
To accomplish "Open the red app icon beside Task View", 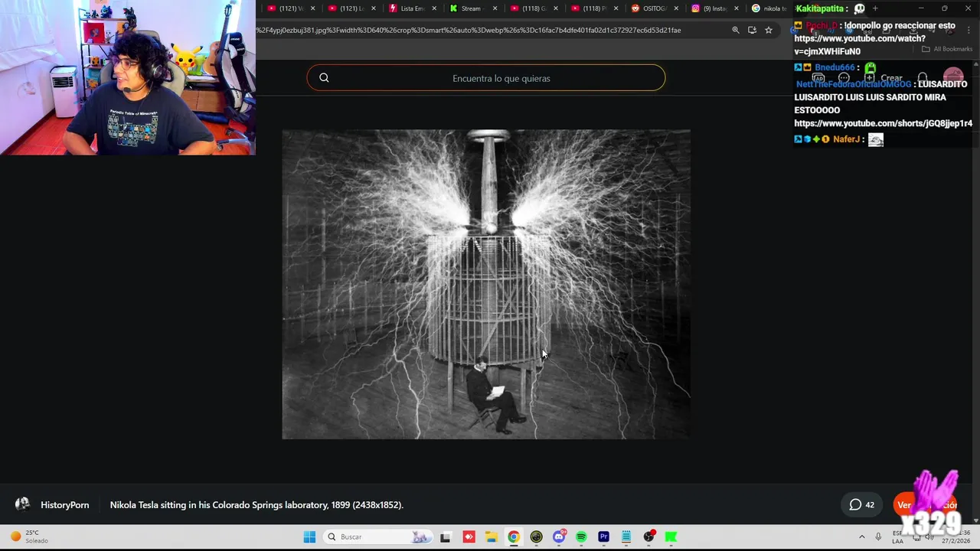I will tap(469, 536).
